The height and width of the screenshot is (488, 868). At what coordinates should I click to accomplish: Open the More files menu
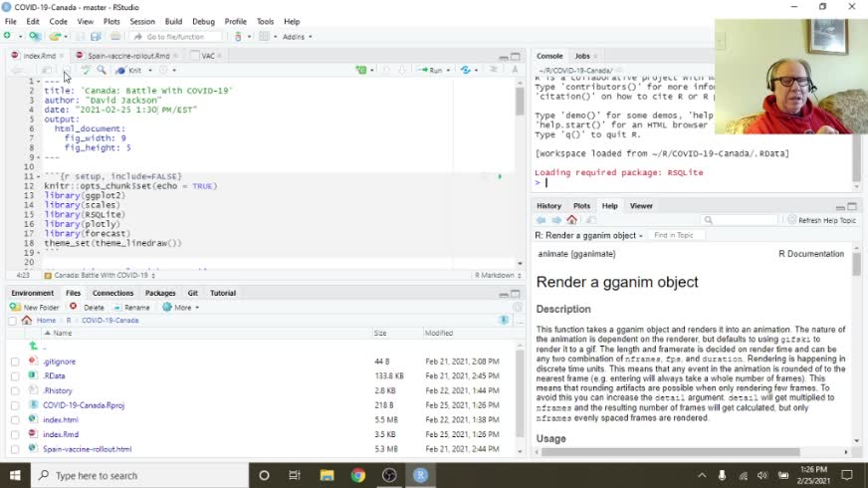click(181, 308)
